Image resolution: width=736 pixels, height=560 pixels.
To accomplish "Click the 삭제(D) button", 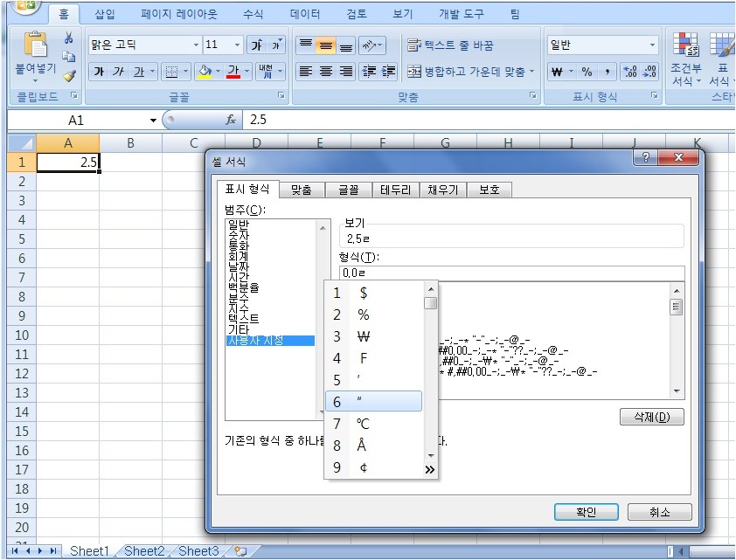I will click(650, 417).
